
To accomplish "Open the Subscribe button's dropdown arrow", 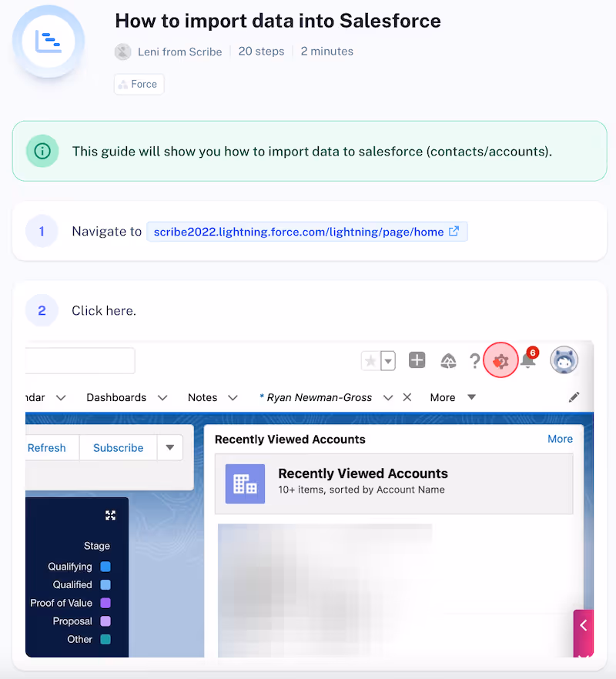I will [169, 447].
